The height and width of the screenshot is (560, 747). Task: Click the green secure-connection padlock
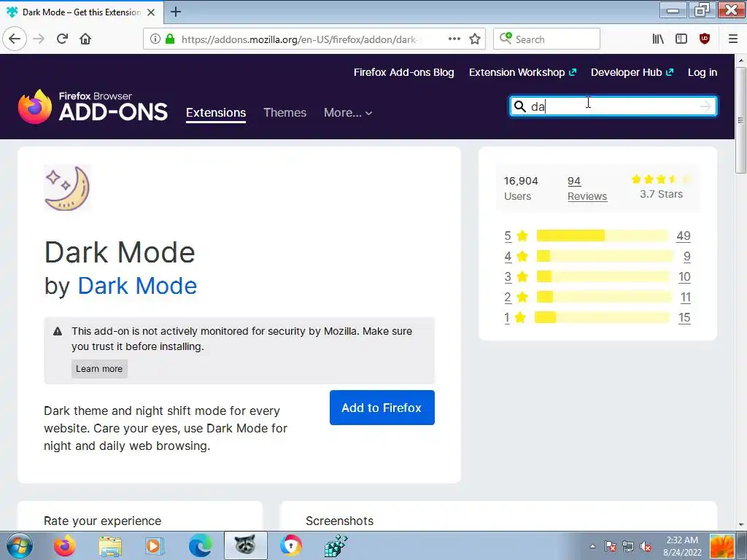170,39
